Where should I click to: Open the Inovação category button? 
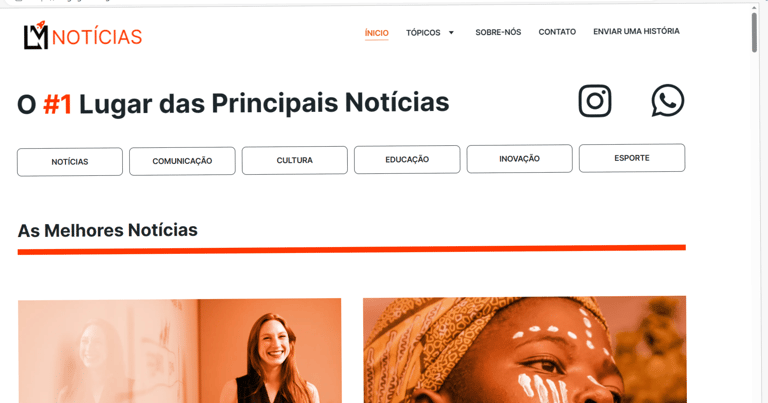click(x=519, y=159)
